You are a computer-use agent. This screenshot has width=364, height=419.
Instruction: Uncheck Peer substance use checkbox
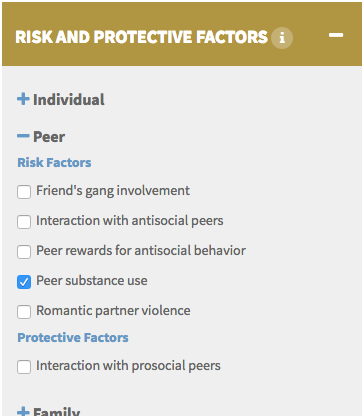(x=24, y=282)
